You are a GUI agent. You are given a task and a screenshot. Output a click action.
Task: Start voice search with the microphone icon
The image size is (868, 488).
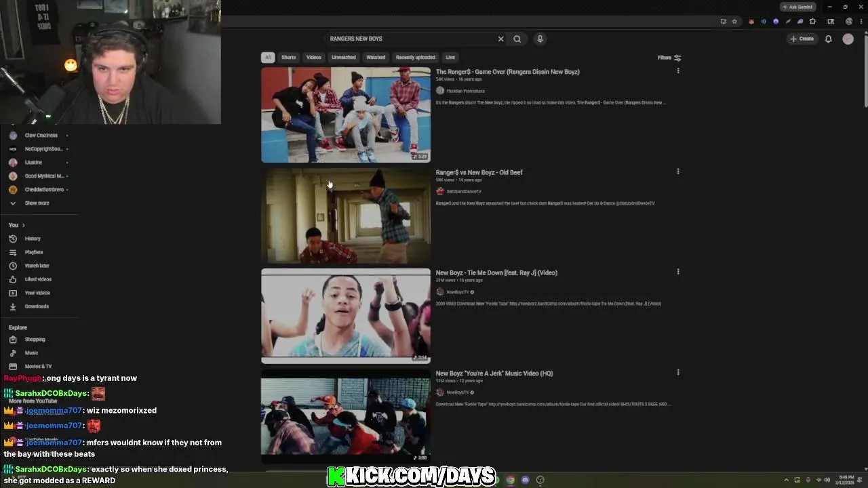(x=540, y=39)
